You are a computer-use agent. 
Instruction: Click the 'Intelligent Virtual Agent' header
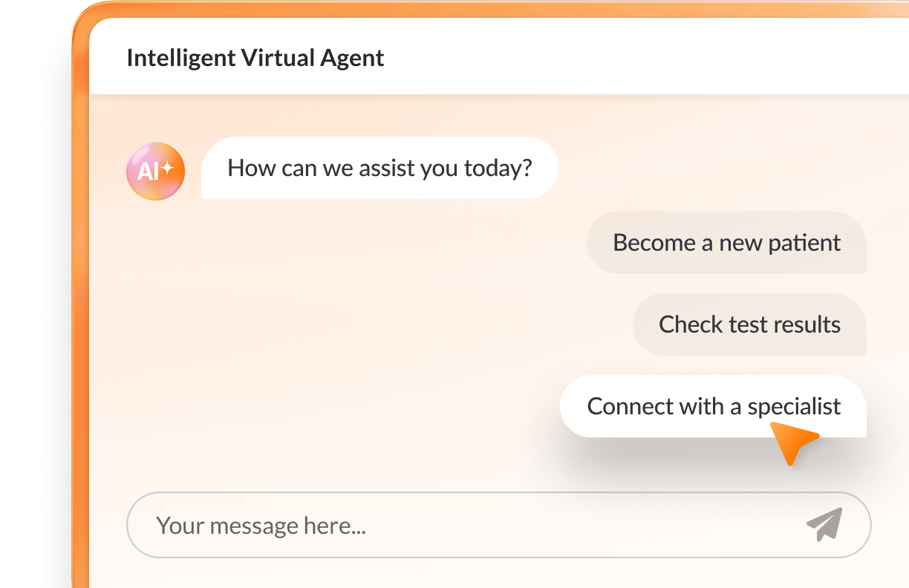pos(255,58)
